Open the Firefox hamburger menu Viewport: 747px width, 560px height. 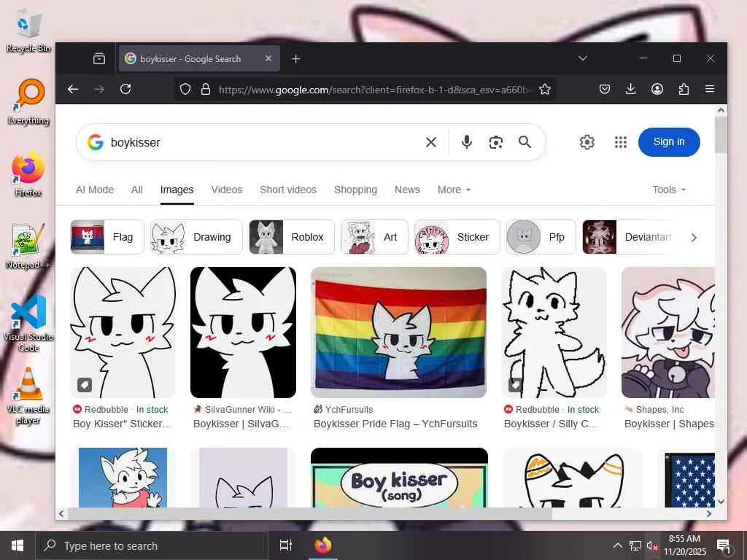pyautogui.click(x=710, y=89)
